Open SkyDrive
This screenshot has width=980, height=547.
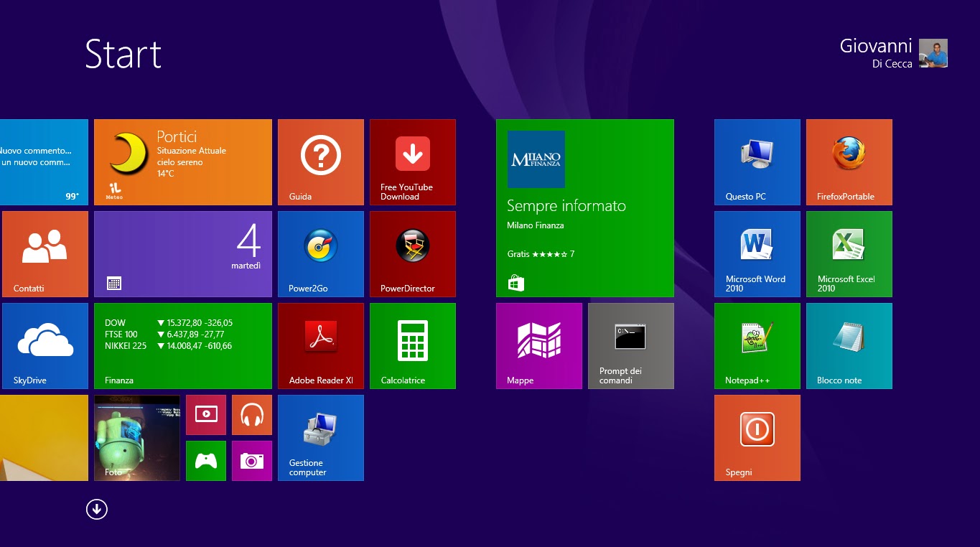click(x=44, y=345)
